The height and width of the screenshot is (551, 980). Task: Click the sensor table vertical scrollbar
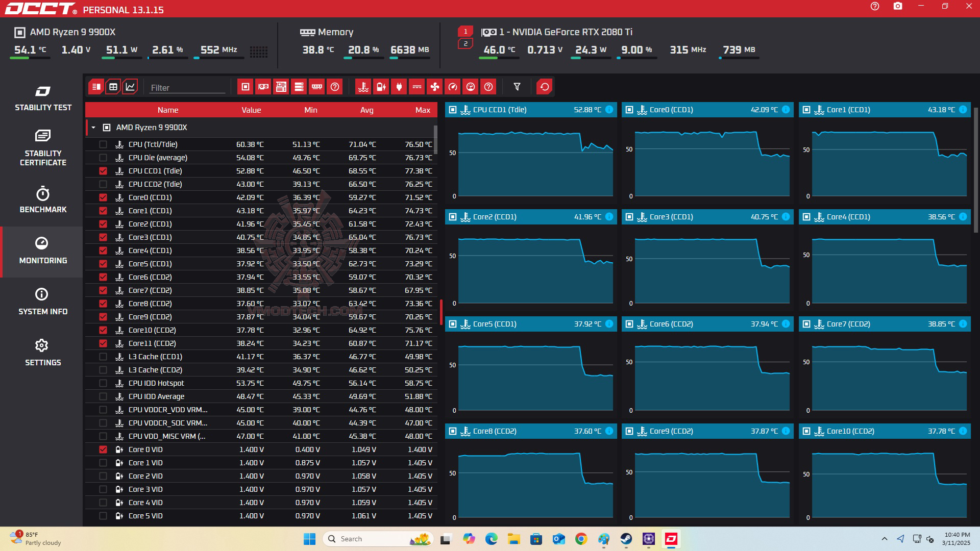tap(435, 140)
